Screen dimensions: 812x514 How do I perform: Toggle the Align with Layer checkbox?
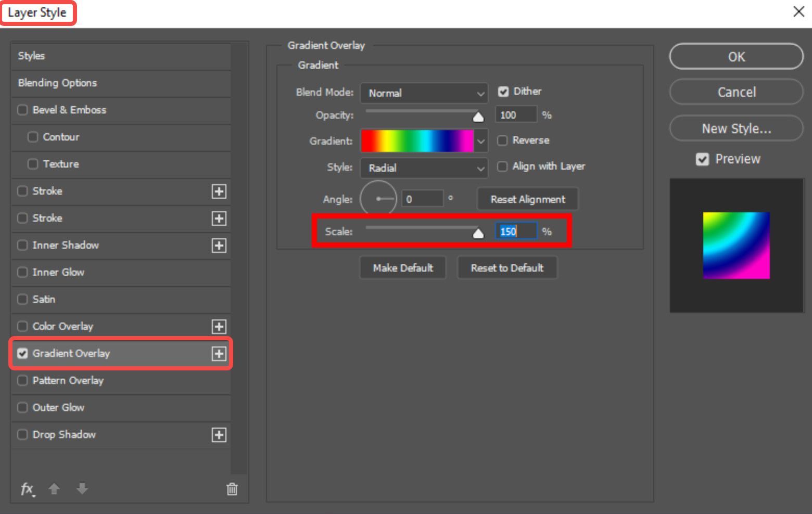pyautogui.click(x=502, y=166)
